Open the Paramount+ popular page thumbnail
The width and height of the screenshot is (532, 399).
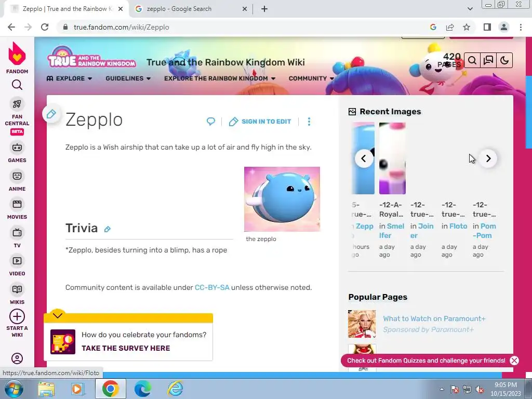pyautogui.click(x=362, y=324)
